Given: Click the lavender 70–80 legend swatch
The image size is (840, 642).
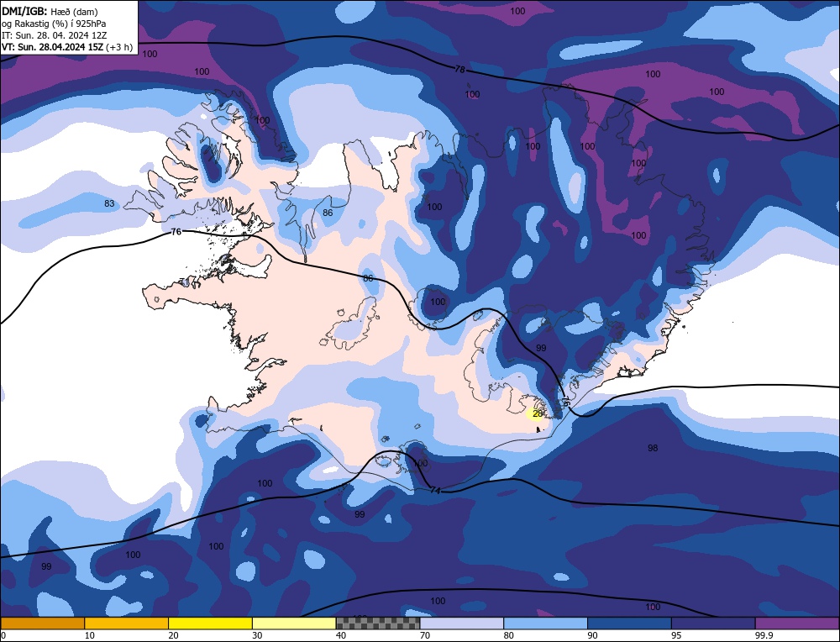Looking at the screenshot, I should pyautogui.click(x=462, y=624).
